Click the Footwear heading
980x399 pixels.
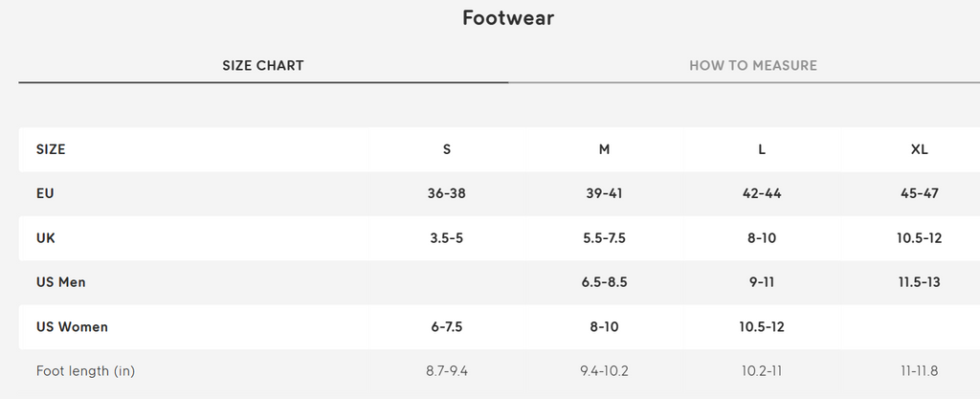coord(508,18)
